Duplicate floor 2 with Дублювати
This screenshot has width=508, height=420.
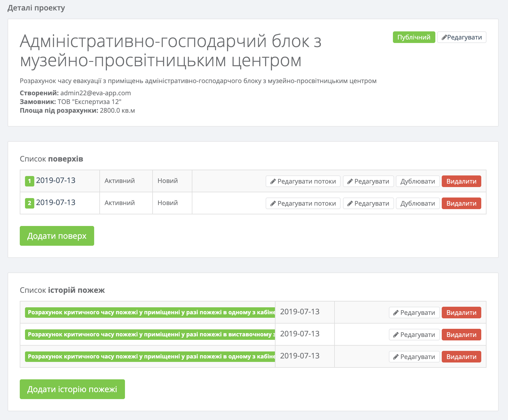(x=418, y=203)
